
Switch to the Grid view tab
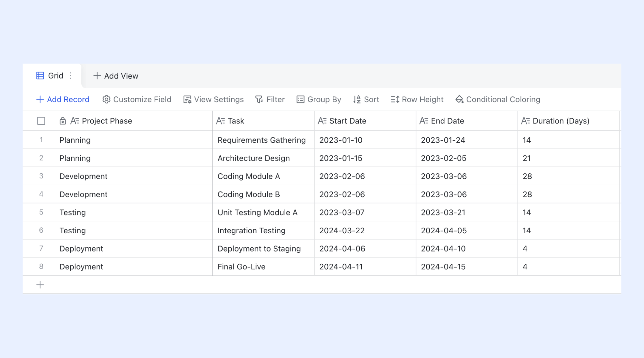[52, 76]
